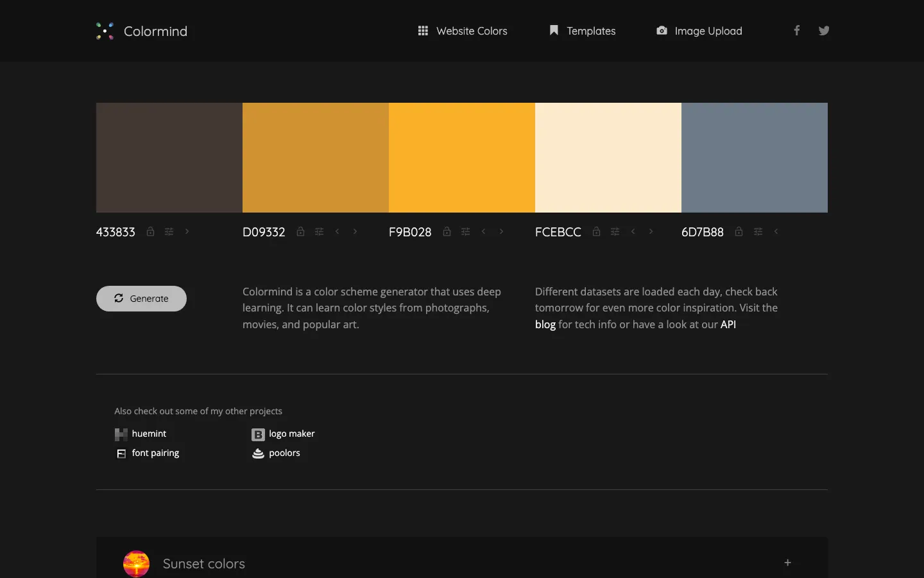Follow the blog link

545,324
